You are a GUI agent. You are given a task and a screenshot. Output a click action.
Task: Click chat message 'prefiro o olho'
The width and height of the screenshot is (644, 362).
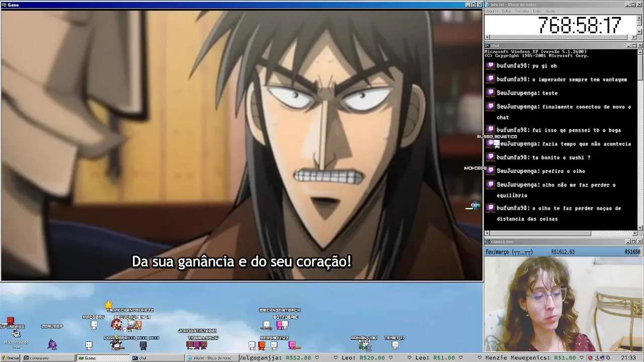[563, 171]
